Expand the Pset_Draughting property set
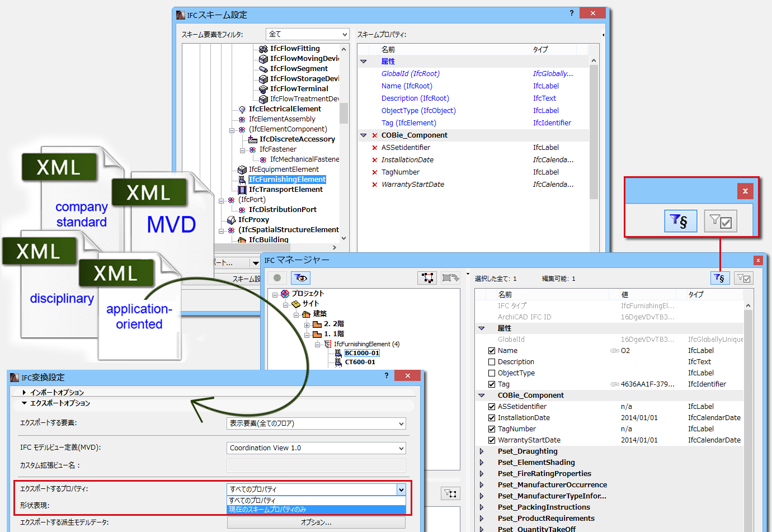 482,451
